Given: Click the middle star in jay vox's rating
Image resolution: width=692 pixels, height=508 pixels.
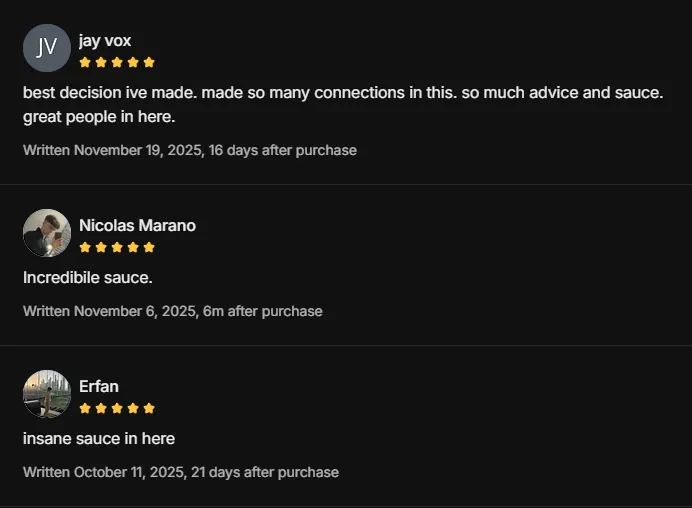Looking at the screenshot, I should (x=117, y=62).
